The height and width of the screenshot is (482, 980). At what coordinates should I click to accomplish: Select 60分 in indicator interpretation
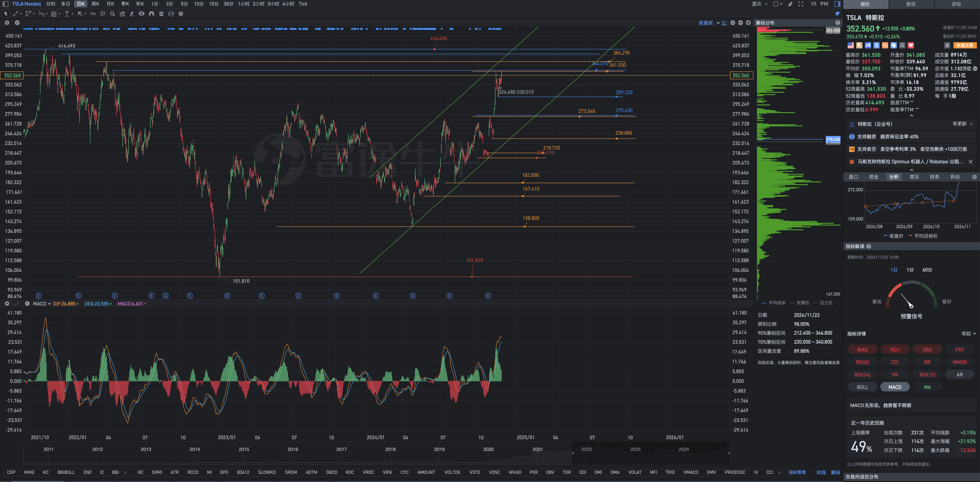point(927,270)
